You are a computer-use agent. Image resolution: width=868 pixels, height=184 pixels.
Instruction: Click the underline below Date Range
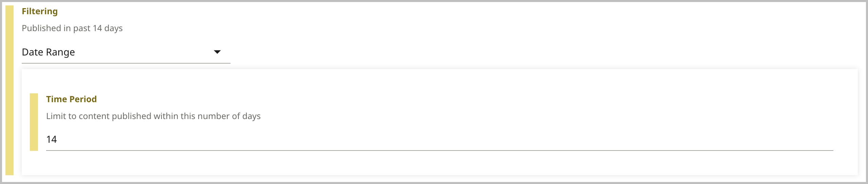[x=126, y=63]
